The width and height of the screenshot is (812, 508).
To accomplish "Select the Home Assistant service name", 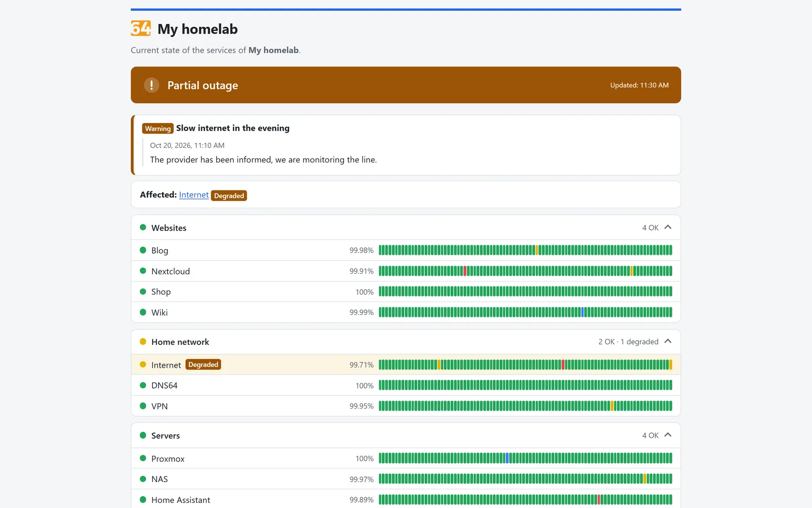I will pyautogui.click(x=181, y=500).
